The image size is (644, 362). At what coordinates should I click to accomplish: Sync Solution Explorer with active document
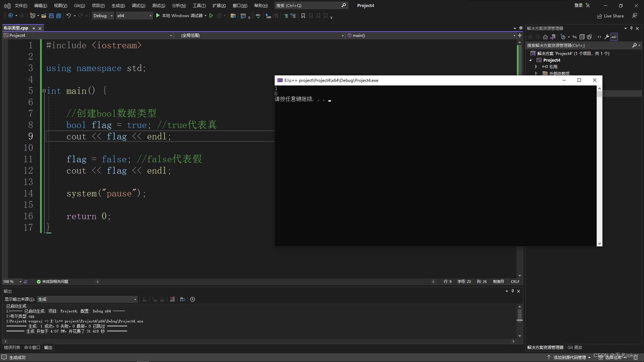574,37
